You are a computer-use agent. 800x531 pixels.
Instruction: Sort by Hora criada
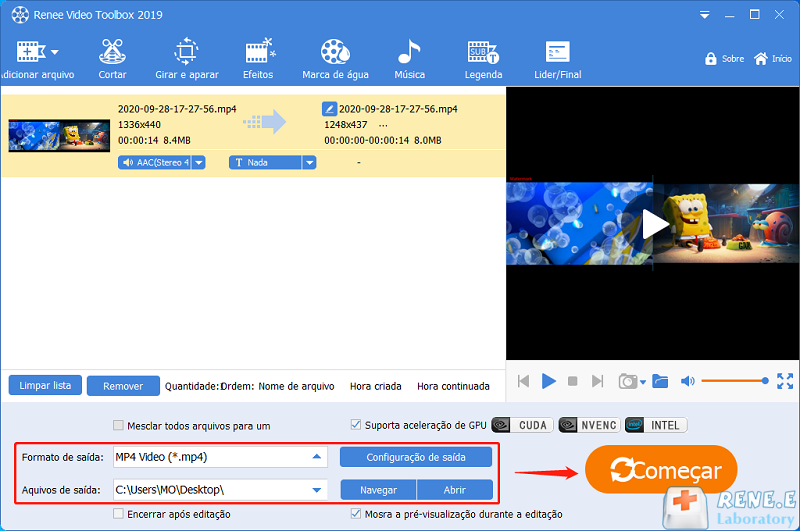(376, 387)
